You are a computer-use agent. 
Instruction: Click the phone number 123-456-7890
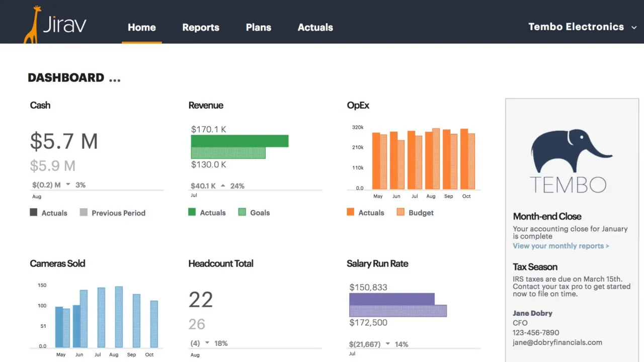(536, 332)
